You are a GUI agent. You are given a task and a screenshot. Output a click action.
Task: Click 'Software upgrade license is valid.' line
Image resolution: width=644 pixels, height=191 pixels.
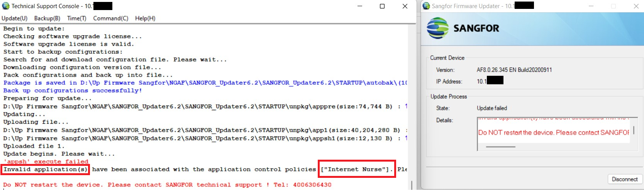coord(69,44)
